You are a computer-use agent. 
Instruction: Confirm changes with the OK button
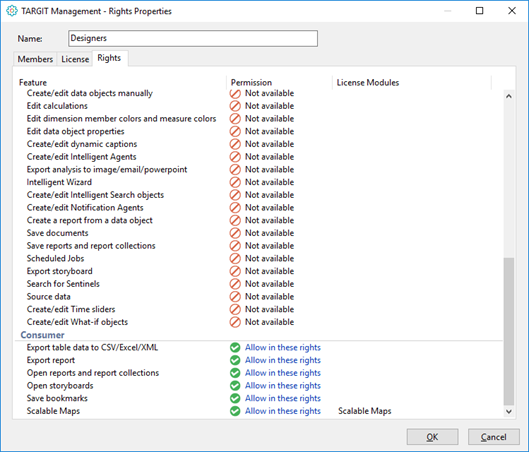(432, 437)
